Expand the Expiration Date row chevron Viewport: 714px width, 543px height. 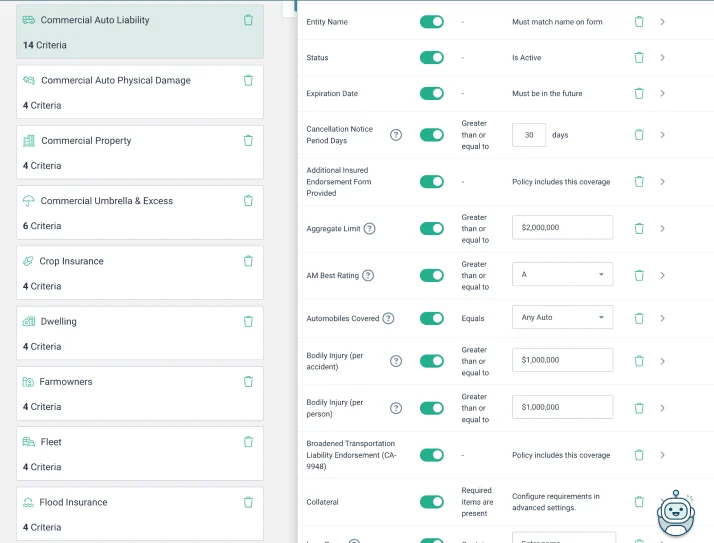point(663,93)
